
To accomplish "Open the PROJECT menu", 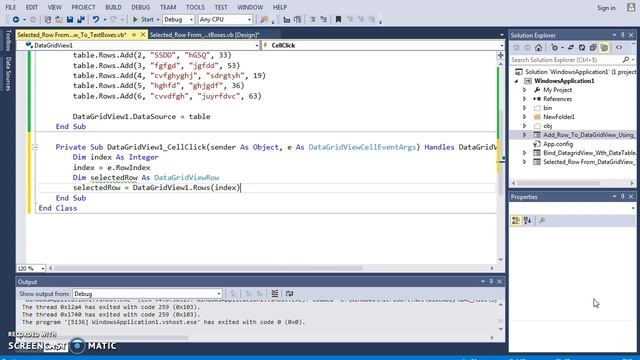I will (x=83, y=7).
